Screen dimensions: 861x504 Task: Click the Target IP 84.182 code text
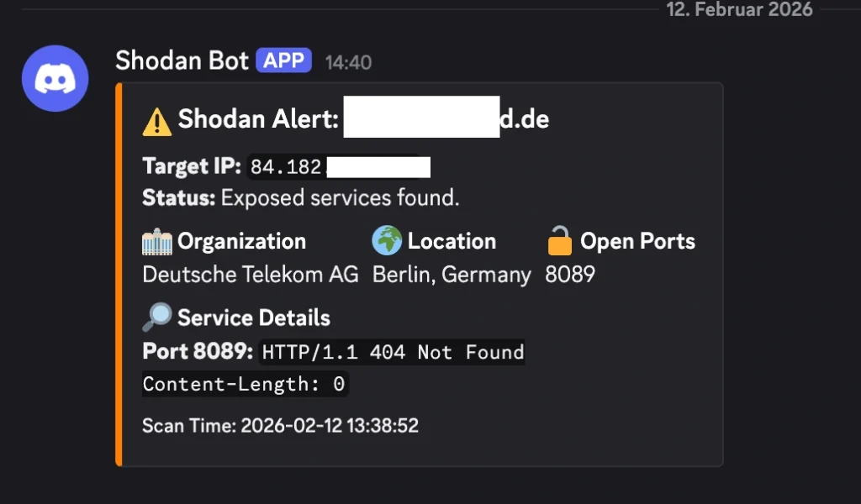point(286,167)
